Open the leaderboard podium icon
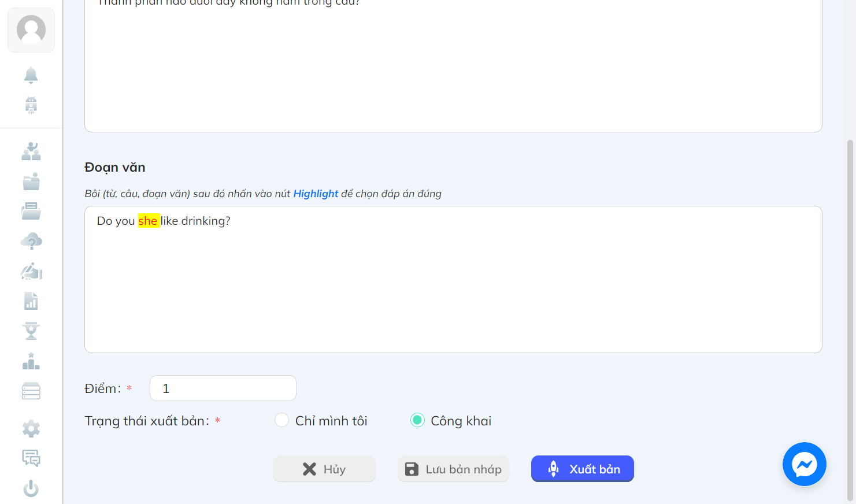Viewport: 856px width, 504px height. [x=31, y=361]
